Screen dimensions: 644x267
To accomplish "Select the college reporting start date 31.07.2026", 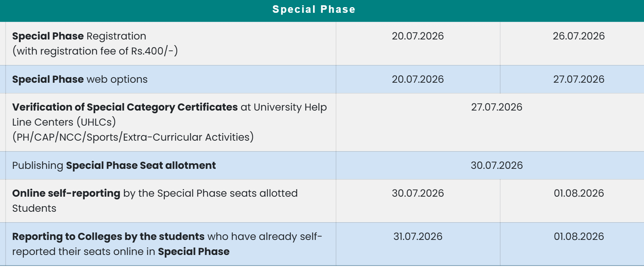I will (418, 237).
